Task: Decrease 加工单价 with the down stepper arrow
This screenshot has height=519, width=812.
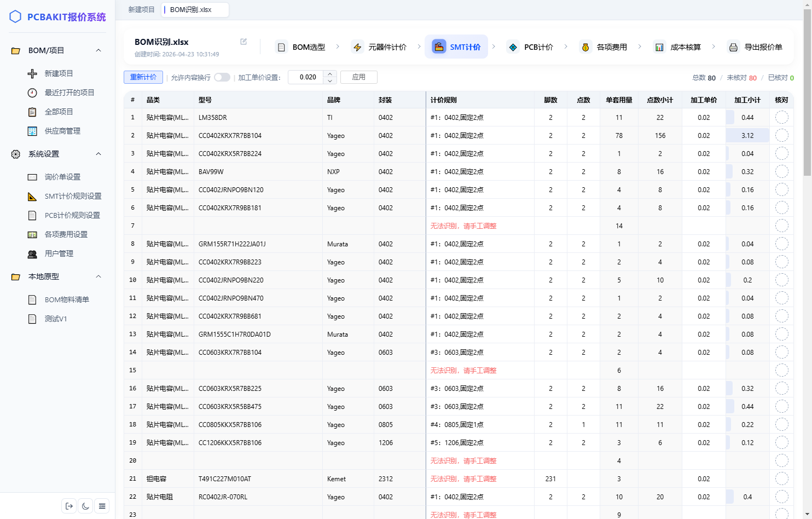Action: [329, 80]
